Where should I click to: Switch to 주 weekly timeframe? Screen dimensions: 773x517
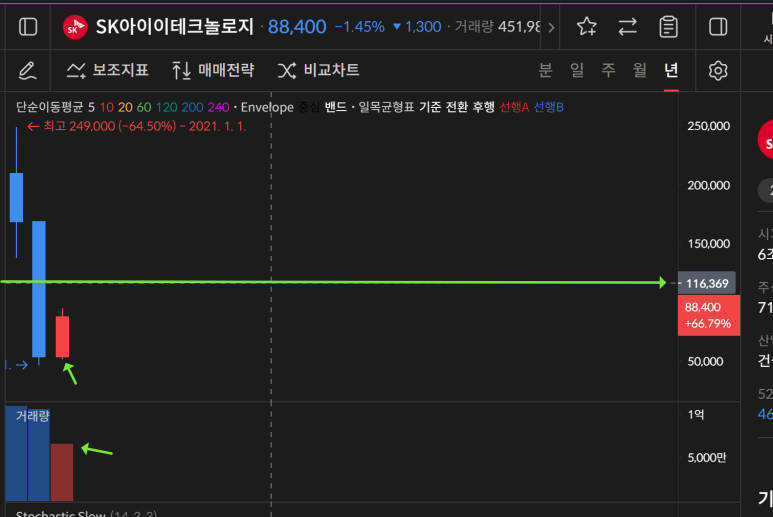tap(608, 70)
